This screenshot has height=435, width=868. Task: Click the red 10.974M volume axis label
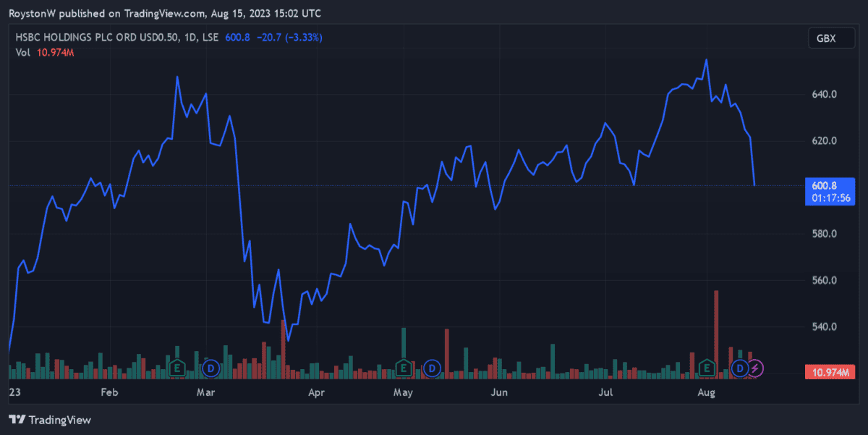point(829,372)
